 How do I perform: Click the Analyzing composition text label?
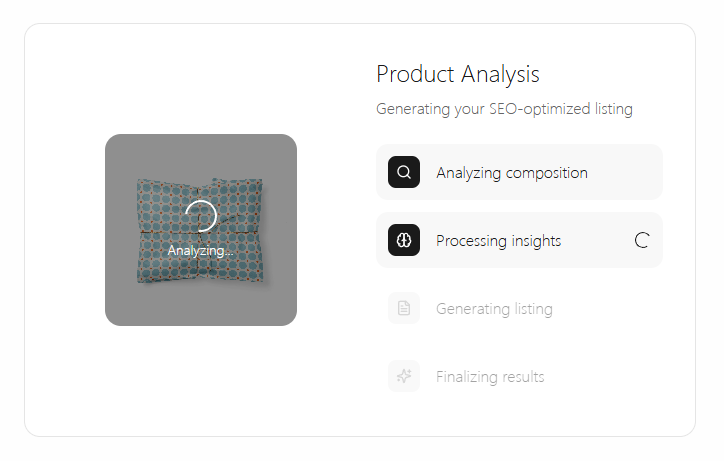click(512, 173)
